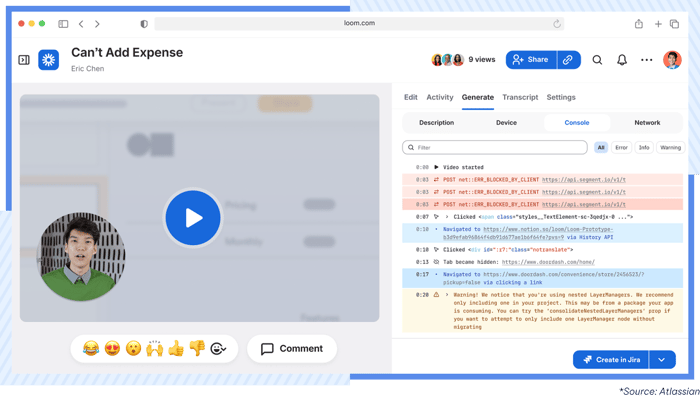Expand the Loom side panel icon
The width and height of the screenshot is (700, 397).
point(24,60)
